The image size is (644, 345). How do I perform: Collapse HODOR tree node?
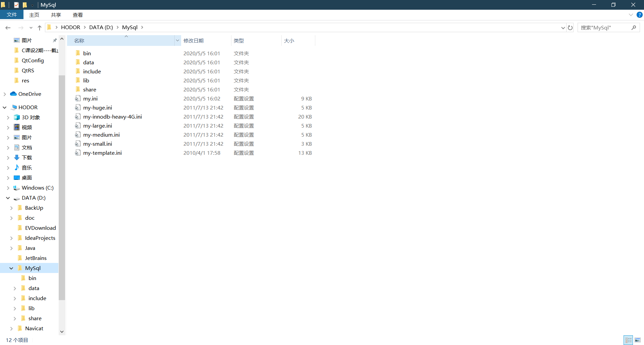point(5,108)
